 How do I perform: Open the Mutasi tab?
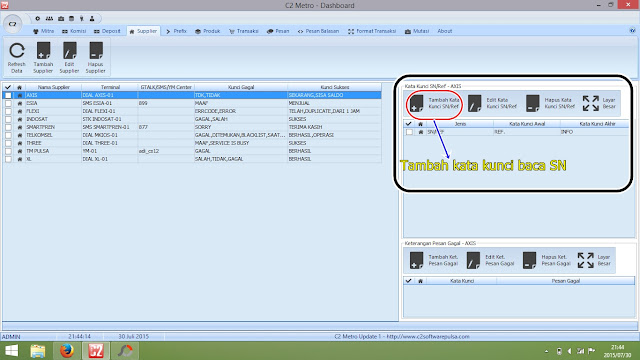tap(417, 31)
